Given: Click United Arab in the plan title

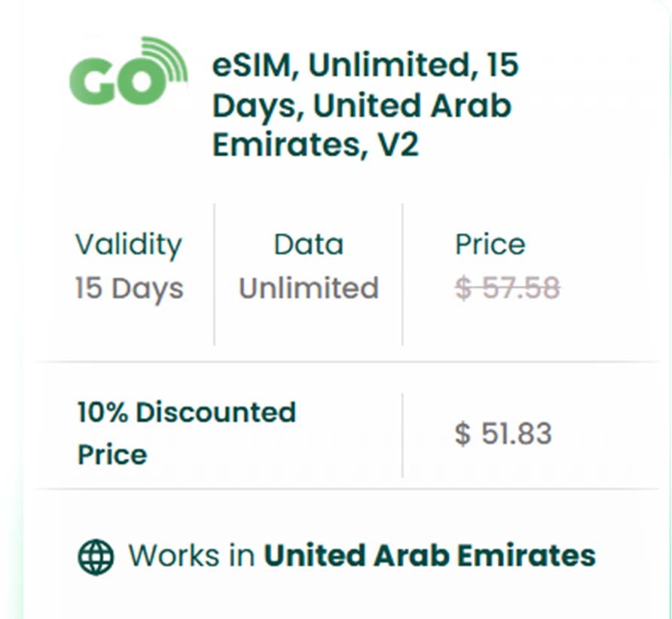Looking at the screenshot, I should point(411,105).
